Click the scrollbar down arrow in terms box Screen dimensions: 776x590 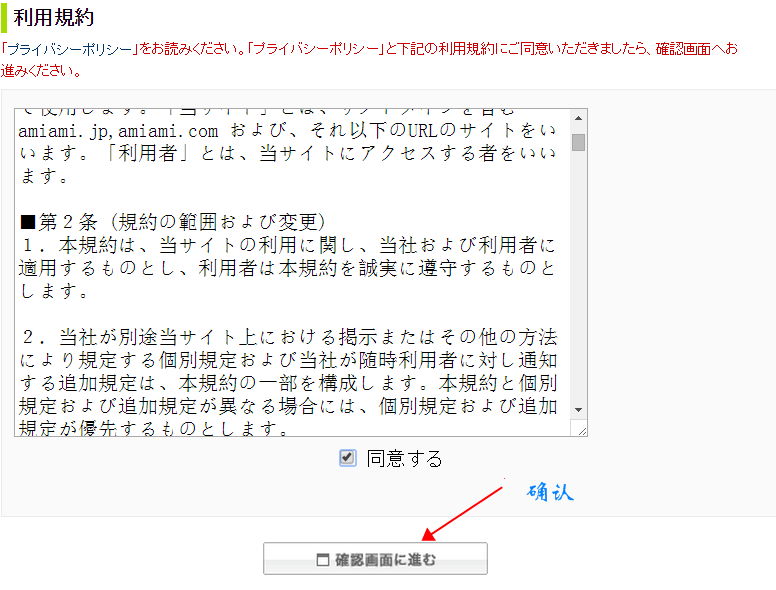[x=578, y=409]
